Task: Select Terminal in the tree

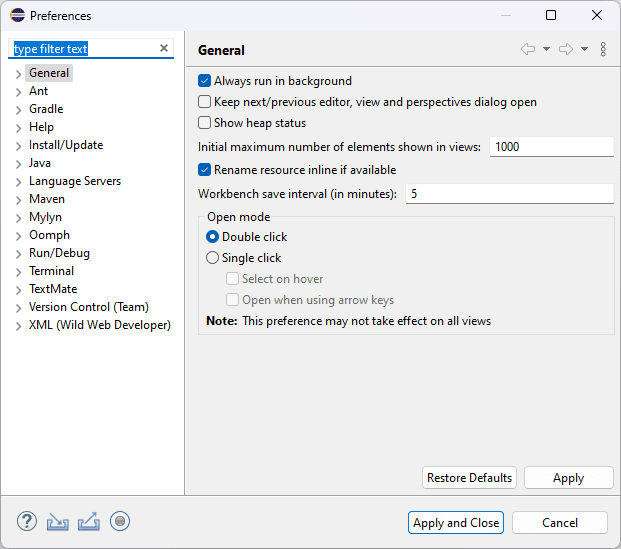Action: tap(51, 271)
